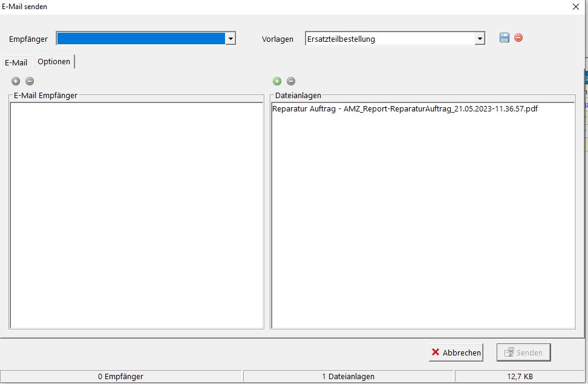
Task: Close the E-Mail senden dialog window
Action: (x=575, y=7)
